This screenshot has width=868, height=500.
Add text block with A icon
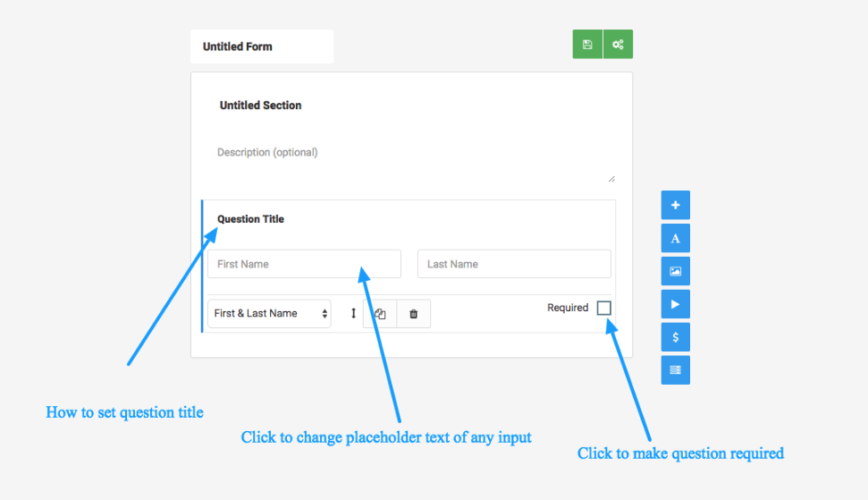click(x=675, y=239)
